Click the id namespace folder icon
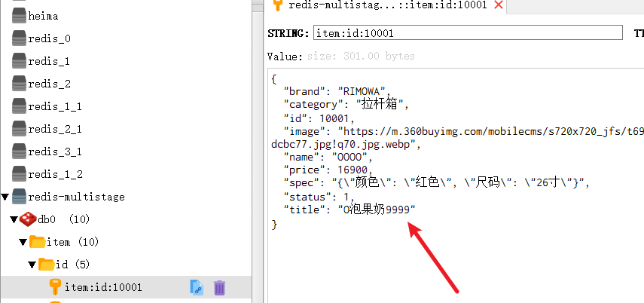The height and width of the screenshot is (303, 644). point(46,265)
